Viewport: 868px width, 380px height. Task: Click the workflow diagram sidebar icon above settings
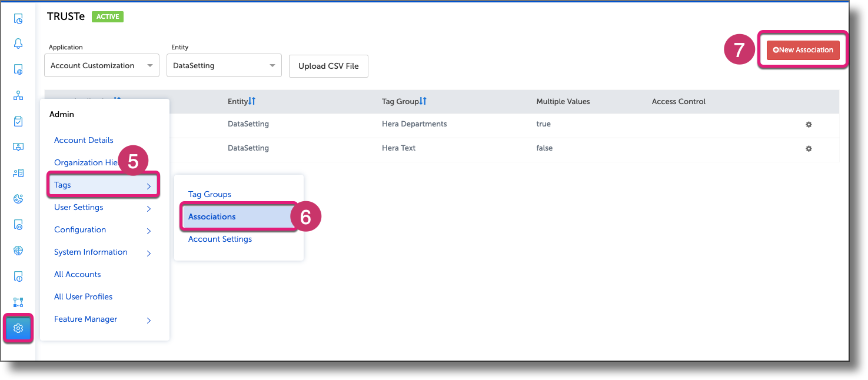pos(18,302)
